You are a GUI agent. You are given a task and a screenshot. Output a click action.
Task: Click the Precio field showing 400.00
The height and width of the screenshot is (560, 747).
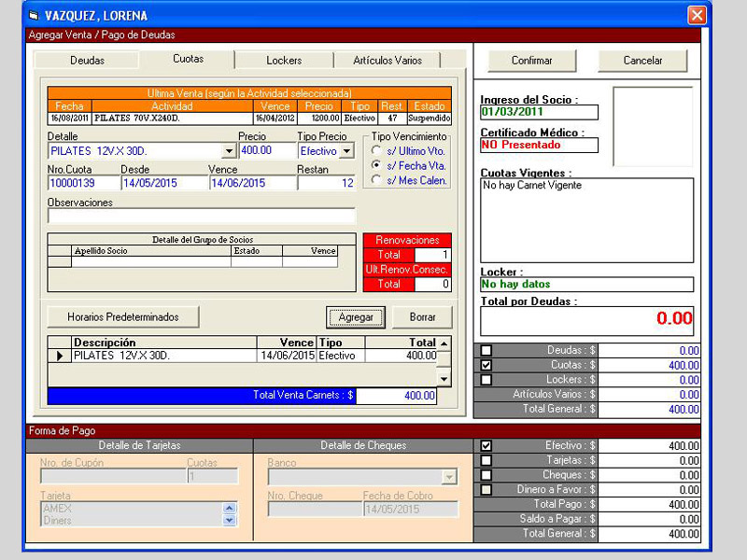pos(267,150)
